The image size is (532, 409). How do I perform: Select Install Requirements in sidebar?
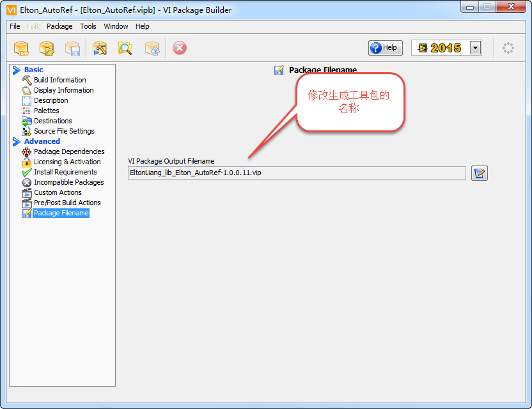click(x=65, y=172)
